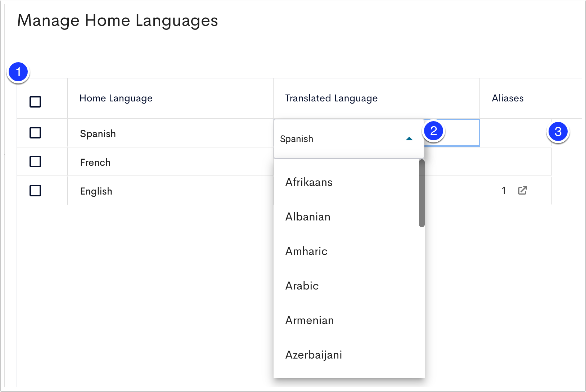The height and width of the screenshot is (392, 586).
Task: Click the Translated Language column header
Action: point(331,98)
